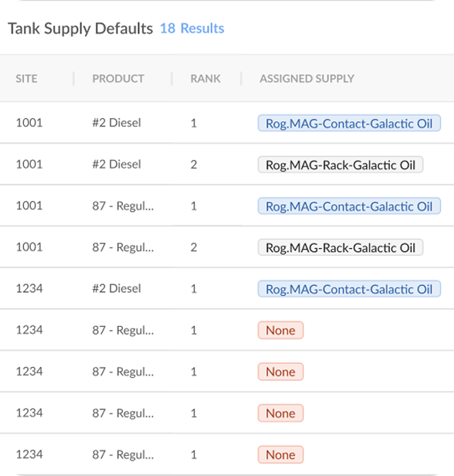Image resolution: width=454 pixels, height=476 pixels.
Task: Select site 1234 in the #2 Diesel row
Action: (x=29, y=288)
